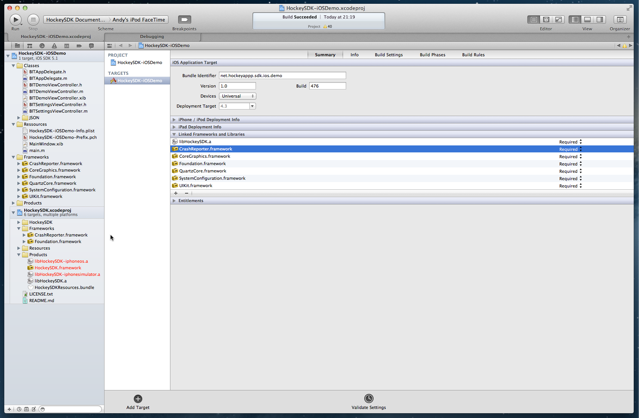The height and width of the screenshot is (418, 639).
Task: Expand Products group under HockeySDK-iOSDemo
Action: coord(13,203)
